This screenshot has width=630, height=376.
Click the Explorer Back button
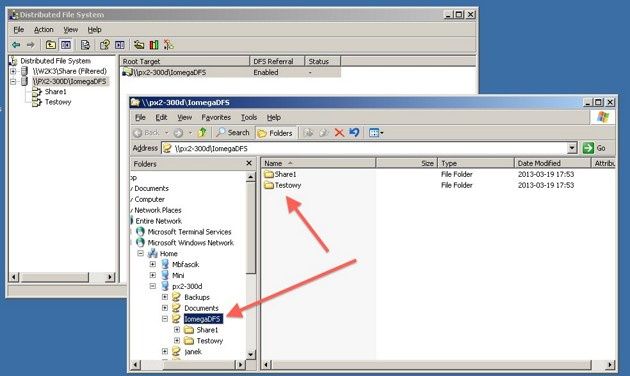click(x=146, y=133)
